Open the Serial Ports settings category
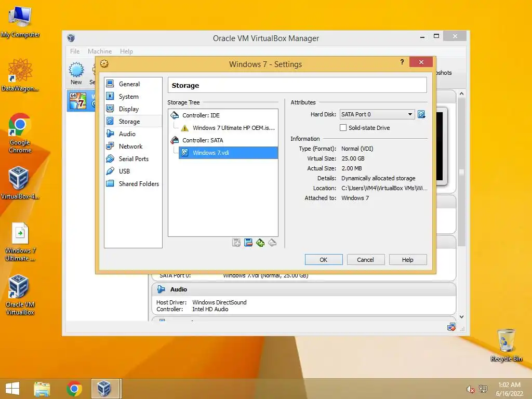This screenshot has width=532, height=399. click(x=133, y=159)
